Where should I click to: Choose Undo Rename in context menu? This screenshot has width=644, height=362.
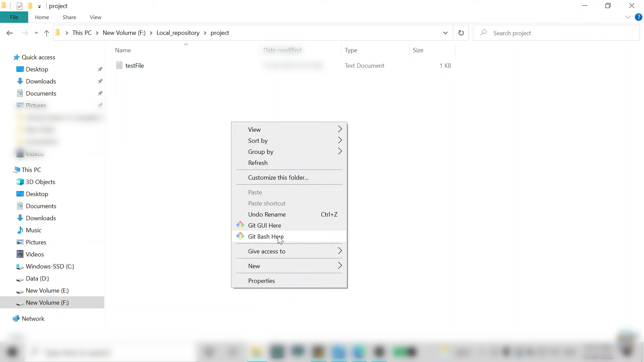tap(289, 215)
